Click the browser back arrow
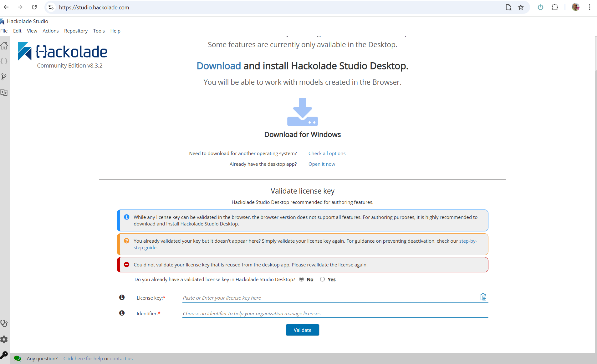 coord(6,7)
